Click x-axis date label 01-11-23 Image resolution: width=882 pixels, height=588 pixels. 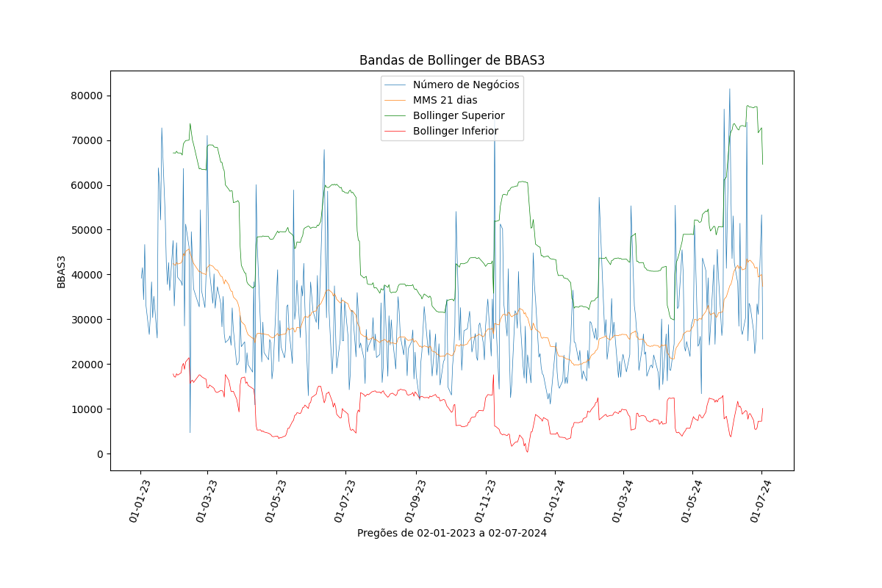[x=484, y=501]
